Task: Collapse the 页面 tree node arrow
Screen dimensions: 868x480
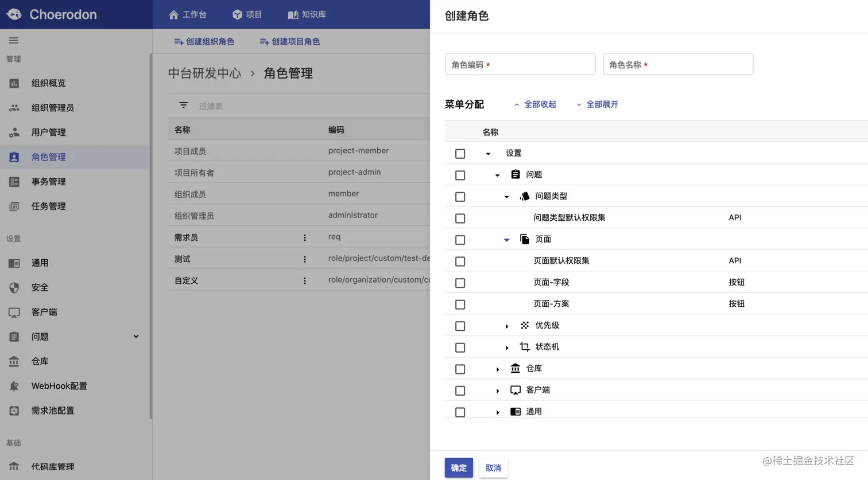Action: tap(506, 240)
